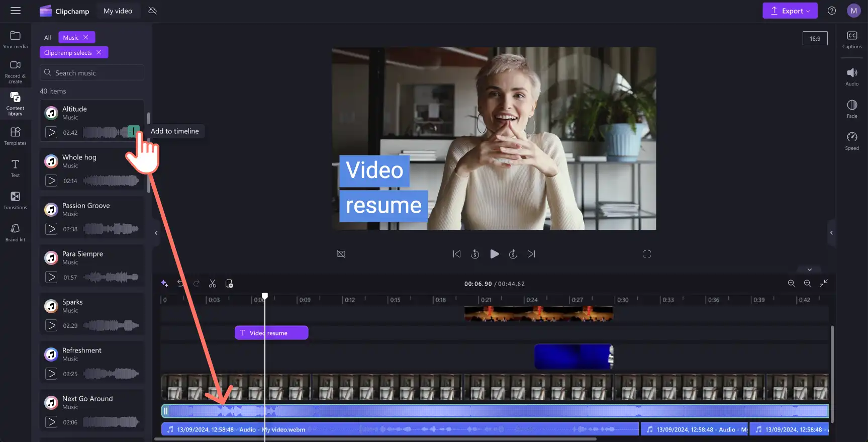Select the Para Siempre title

82,254
